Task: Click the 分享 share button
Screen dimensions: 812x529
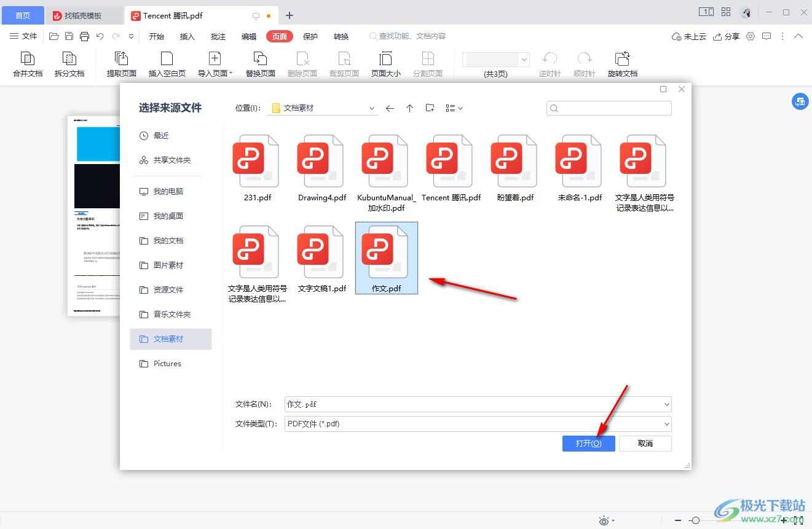Action: 726,36
